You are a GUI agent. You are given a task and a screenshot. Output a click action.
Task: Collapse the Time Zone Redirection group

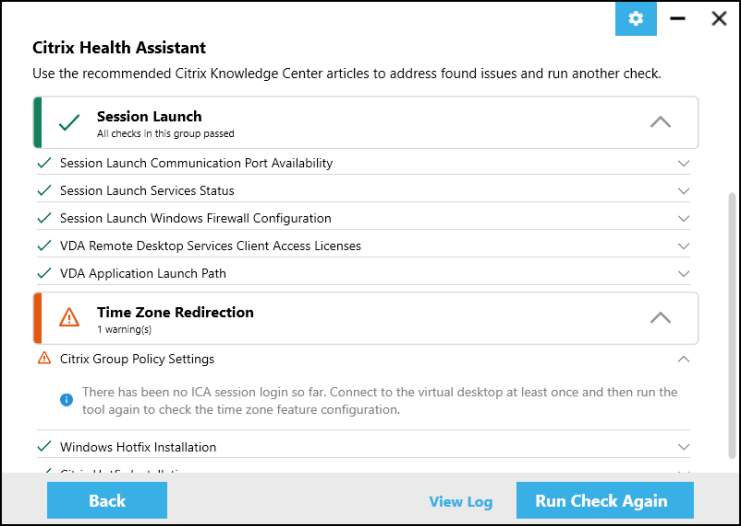(660, 318)
